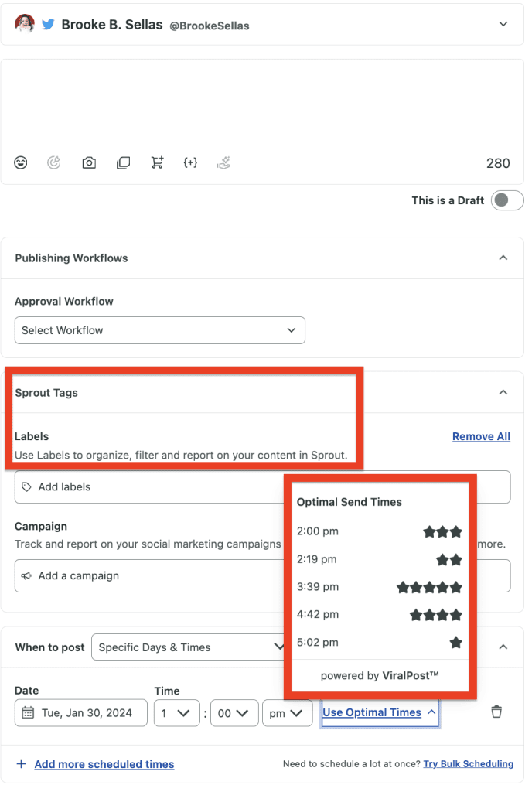The width and height of the screenshot is (532, 792).
Task: Open the Select Workflow dropdown
Action: click(160, 330)
